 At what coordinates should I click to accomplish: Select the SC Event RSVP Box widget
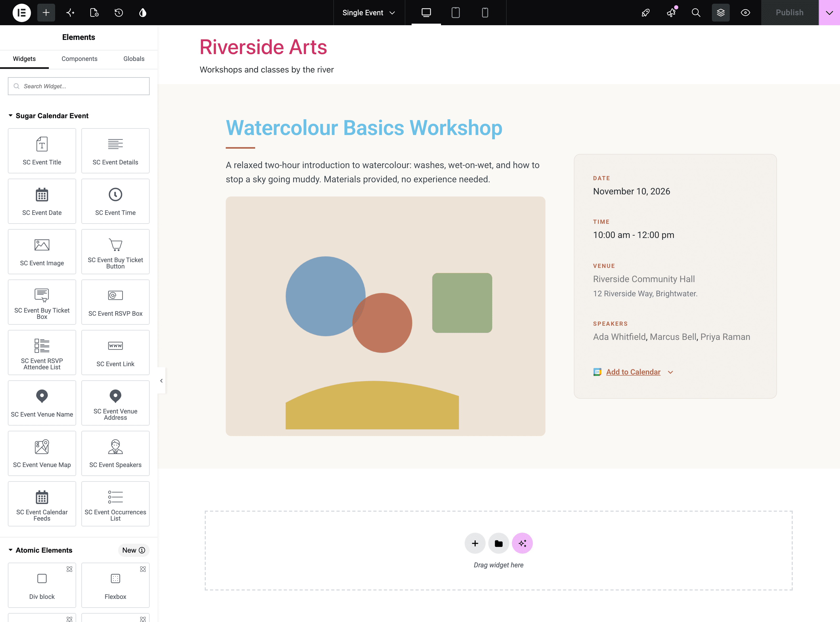pos(115,302)
